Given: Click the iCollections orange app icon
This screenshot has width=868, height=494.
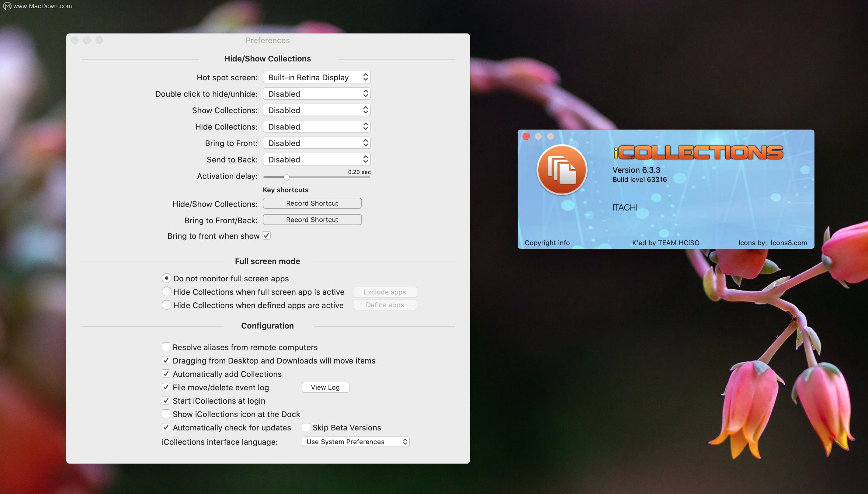Looking at the screenshot, I should (x=562, y=169).
